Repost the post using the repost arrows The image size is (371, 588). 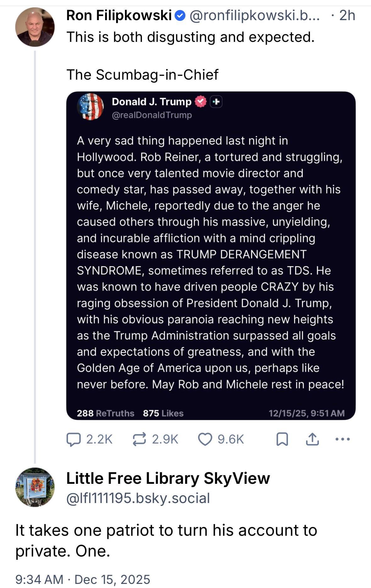(139, 439)
